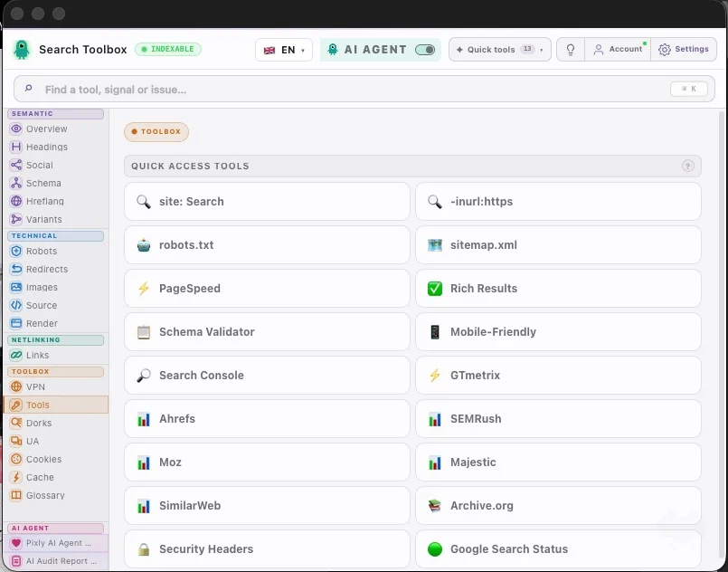Screen dimensions: 728x572
Task: Select the TOOLBOX sidebar section header
Action: tap(56, 371)
